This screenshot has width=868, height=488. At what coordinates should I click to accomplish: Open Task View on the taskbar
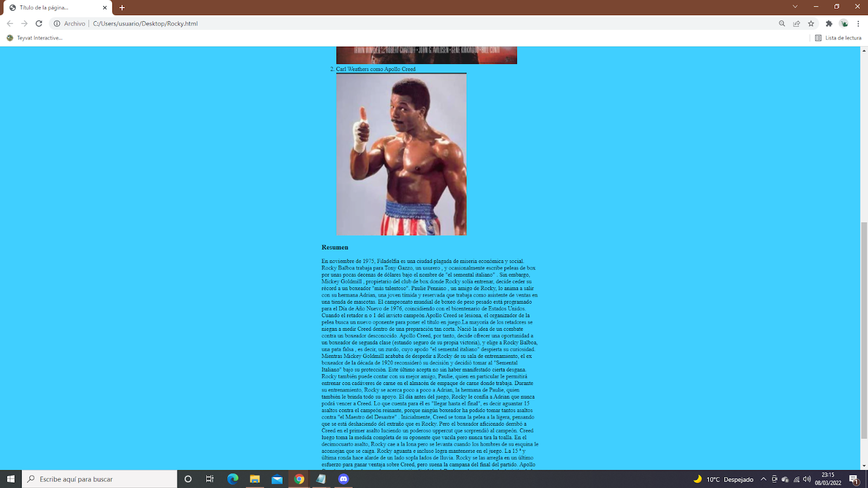[210, 479]
